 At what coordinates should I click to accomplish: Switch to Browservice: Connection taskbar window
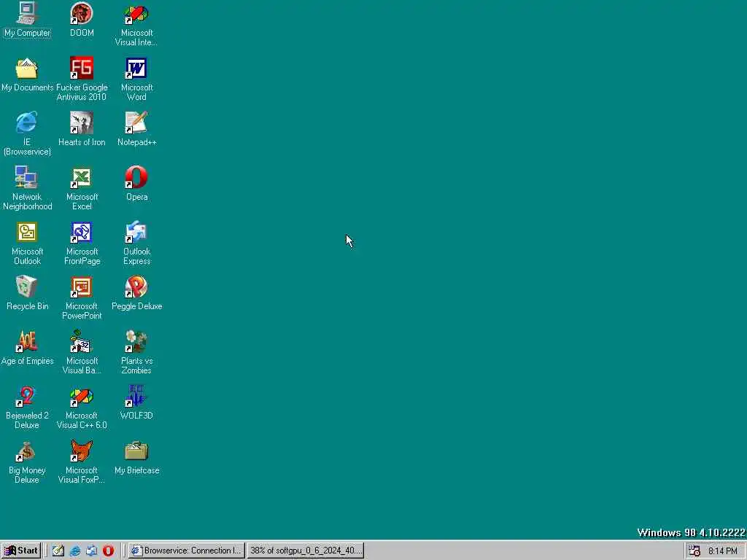pyautogui.click(x=187, y=551)
